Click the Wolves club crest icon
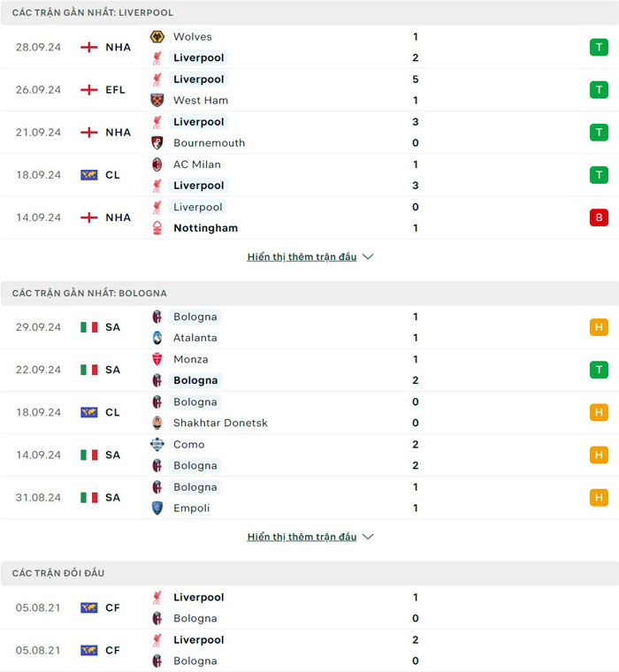The image size is (619, 672). (157, 37)
